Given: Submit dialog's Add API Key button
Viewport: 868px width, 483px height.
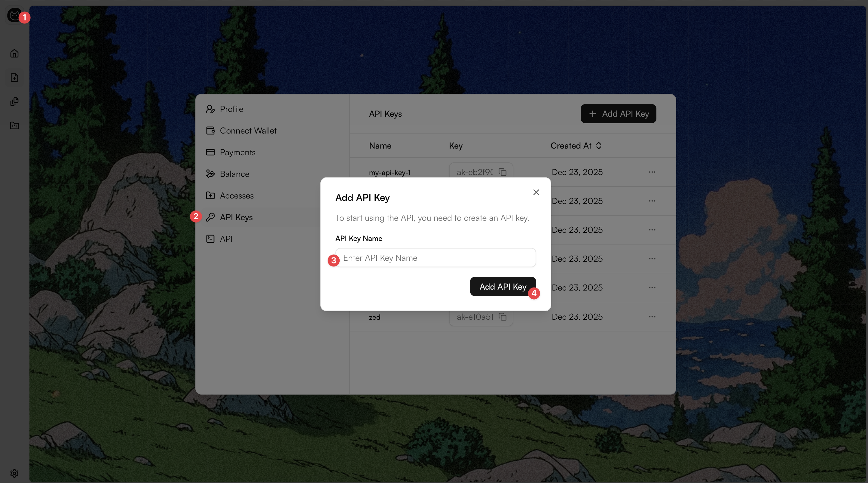Looking at the screenshot, I should 503,286.
